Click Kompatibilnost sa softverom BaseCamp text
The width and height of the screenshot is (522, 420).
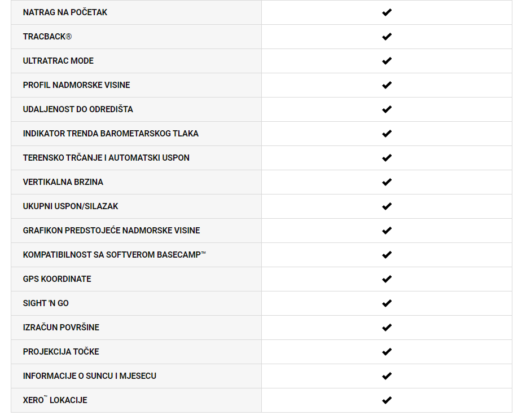(114, 255)
